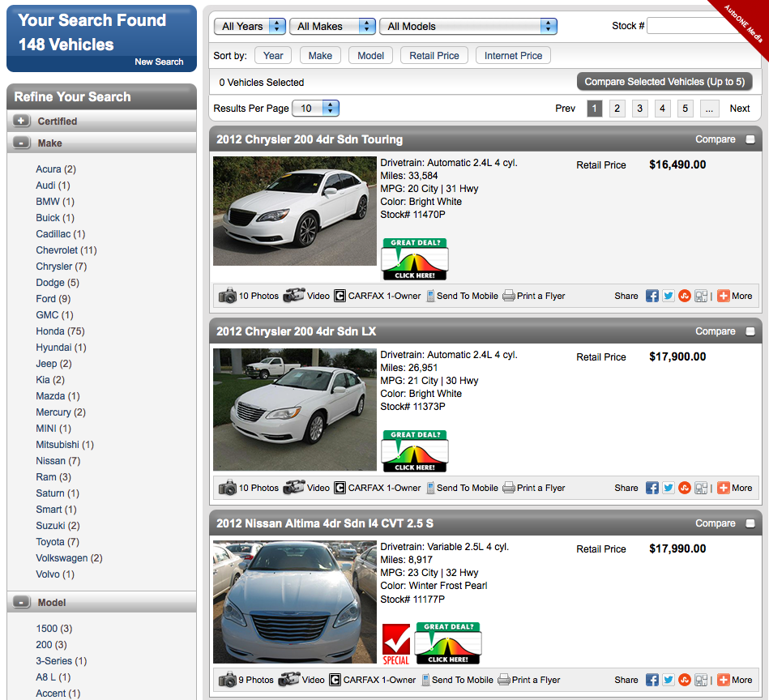The image size is (769, 700).
Task: Play Video icon for Nissan Altima
Action: [288, 680]
